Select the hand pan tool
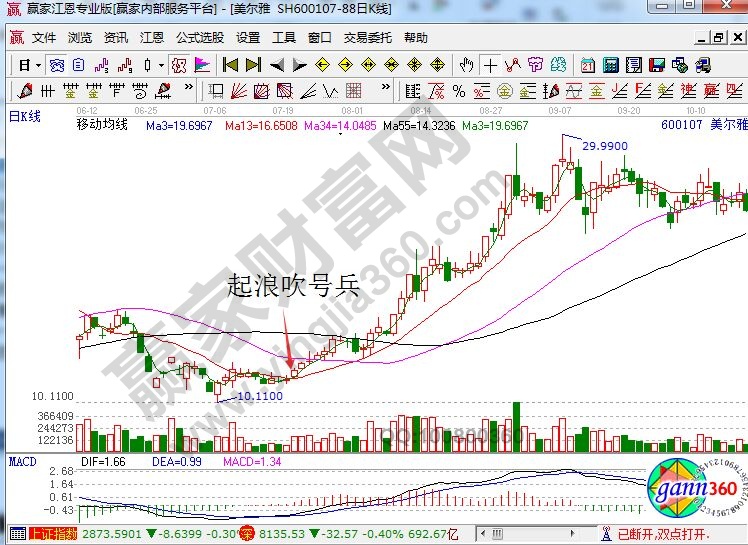 click(x=466, y=65)
